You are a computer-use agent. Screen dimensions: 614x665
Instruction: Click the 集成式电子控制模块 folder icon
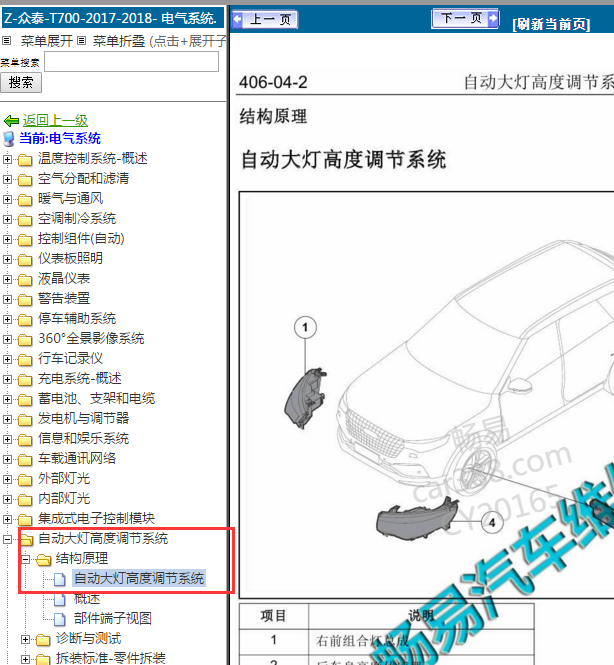[x=25, y=520]
